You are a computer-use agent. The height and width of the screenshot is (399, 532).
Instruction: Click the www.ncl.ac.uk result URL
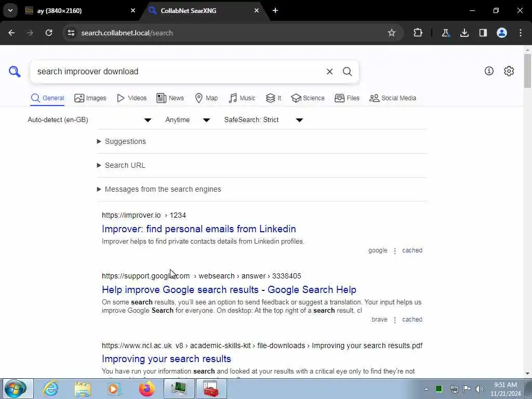pos(262,345)
